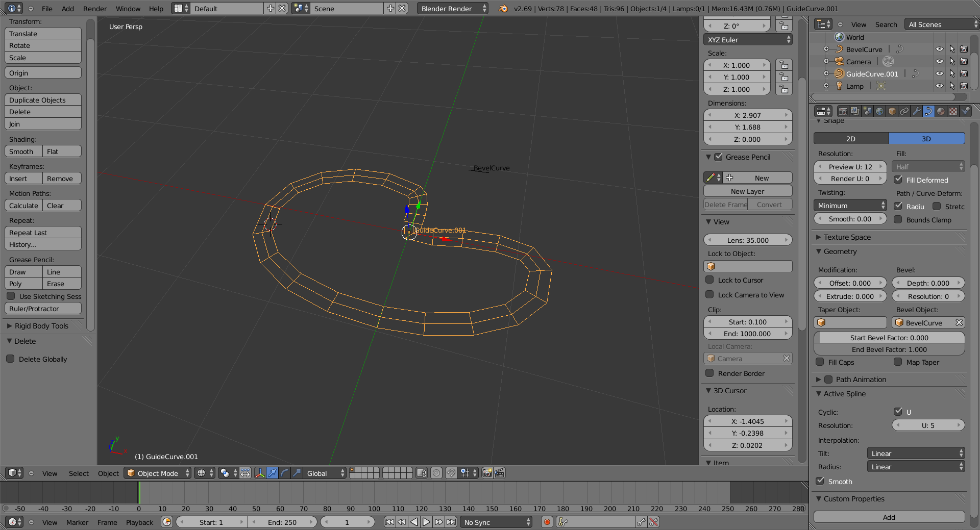Toggle proportional editing icon in 3D header
980x530 pixels.
[x=436, y=473]
